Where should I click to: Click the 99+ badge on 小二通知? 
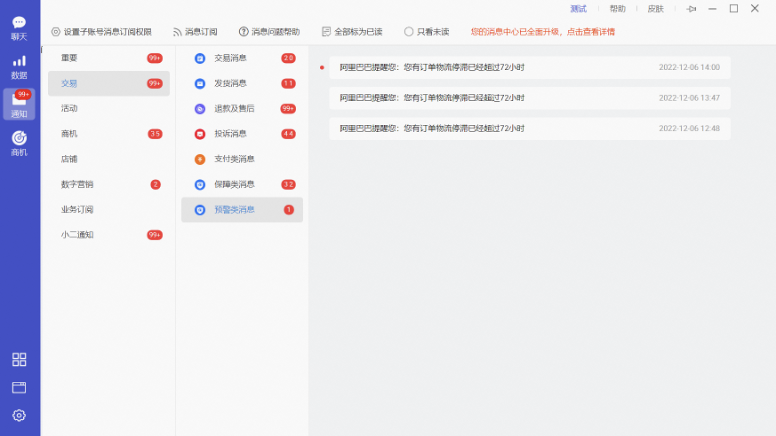click(154, 235)
